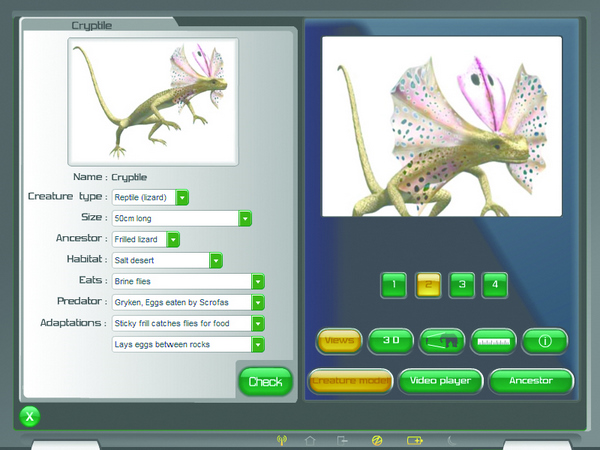
Task: Select view number 3
Action: point(461,285)
